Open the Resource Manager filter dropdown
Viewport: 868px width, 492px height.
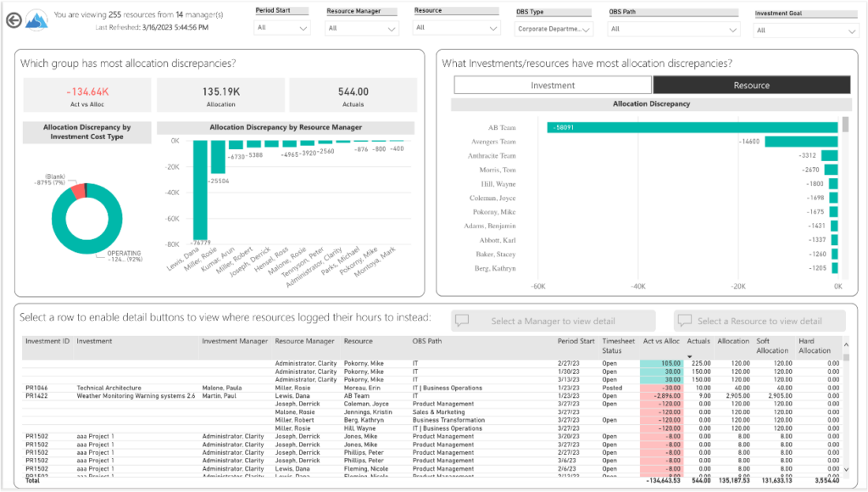point(360,26)
